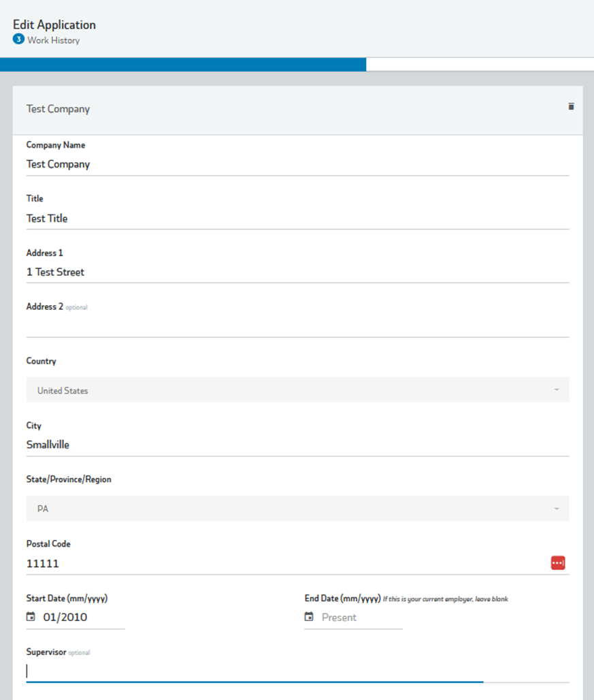594x700 pixels.
Task: Click the End Date field showing Present
Action: coord(359,618)
